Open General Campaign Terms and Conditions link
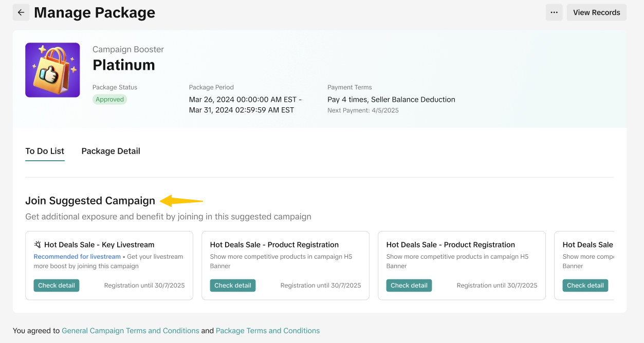Image resolution: width=644 pixels, height=343 pixels. tap(131, 331)
